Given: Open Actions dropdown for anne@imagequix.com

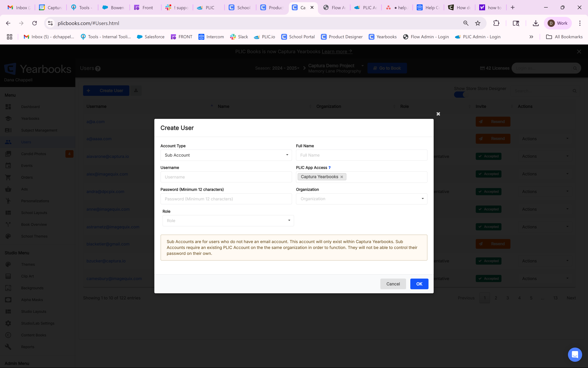Looking at the screenshot, I should (545, 209).
